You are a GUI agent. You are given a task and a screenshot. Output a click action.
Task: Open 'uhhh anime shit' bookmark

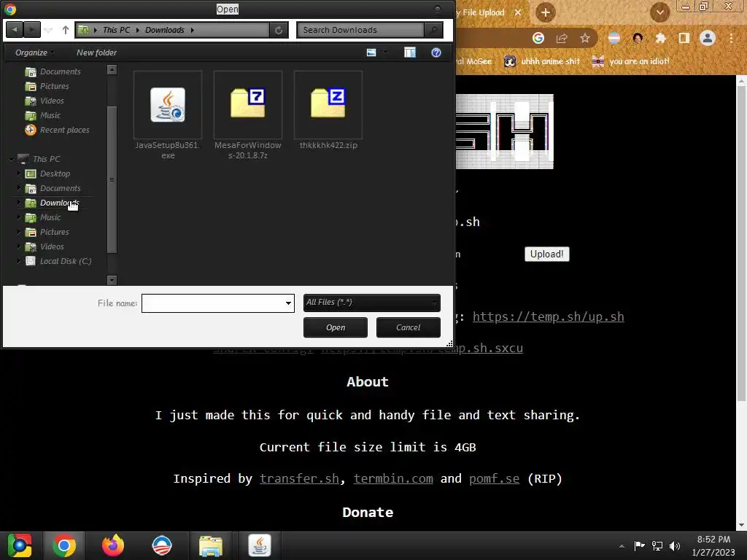(542, 61)
